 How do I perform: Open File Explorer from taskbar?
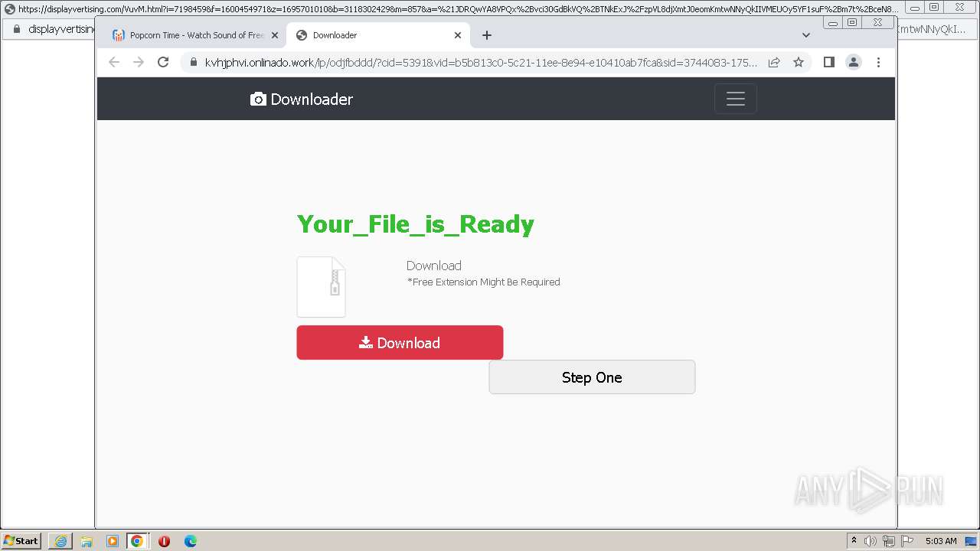point(87,541)
